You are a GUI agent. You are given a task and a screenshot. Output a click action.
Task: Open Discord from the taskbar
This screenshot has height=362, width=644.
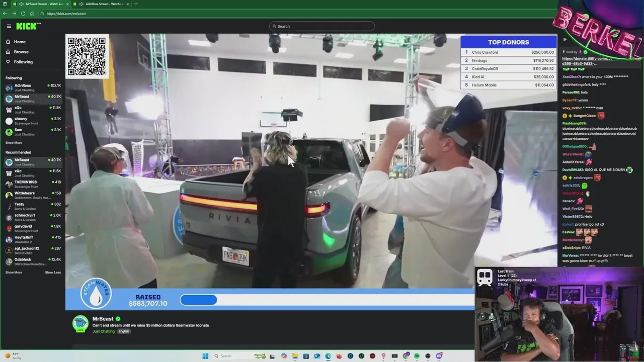click(439, 356)
